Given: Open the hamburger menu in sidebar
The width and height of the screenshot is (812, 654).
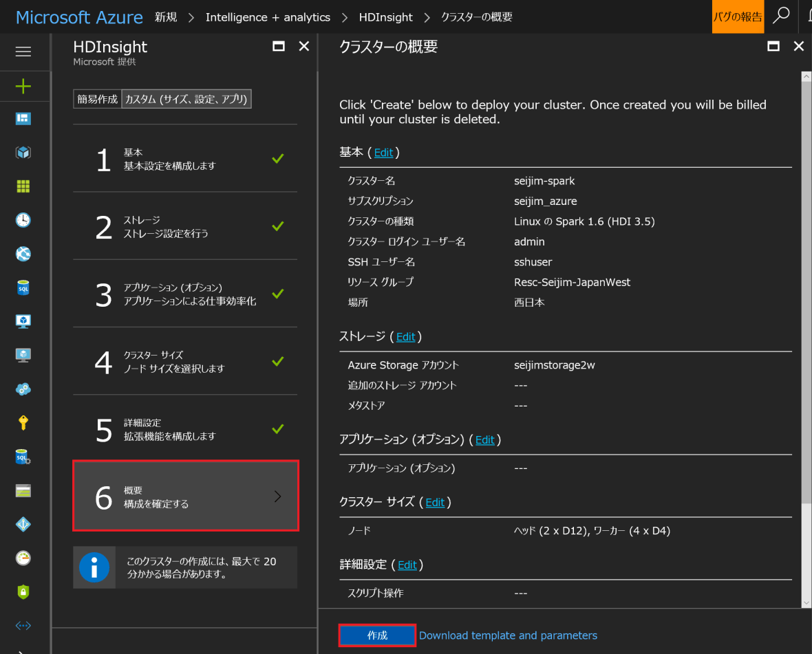Looking at the screenshot, I should [23, 52].
